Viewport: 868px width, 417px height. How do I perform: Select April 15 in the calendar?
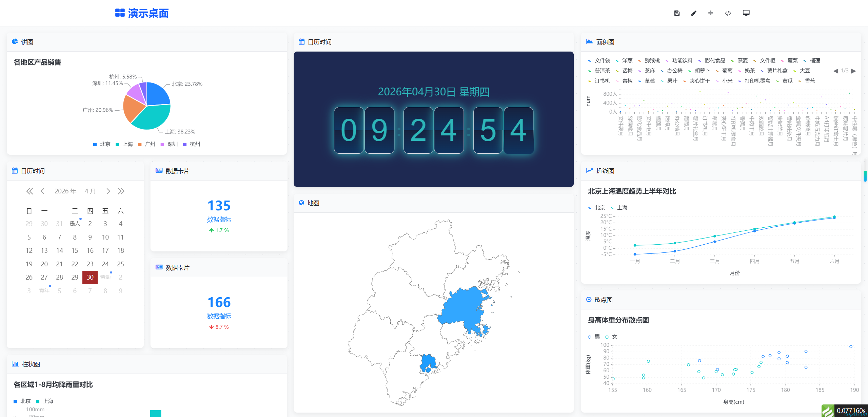[x=75, y=250]
